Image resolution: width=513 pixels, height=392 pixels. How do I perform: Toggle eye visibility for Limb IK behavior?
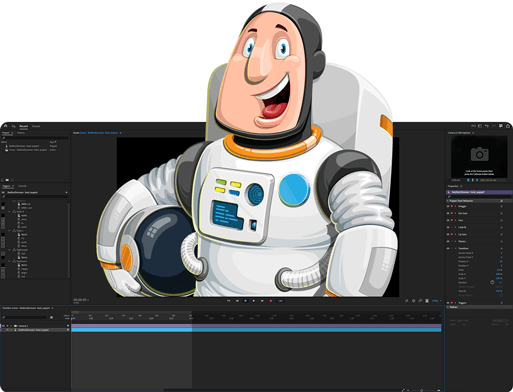tap(448, 227)
